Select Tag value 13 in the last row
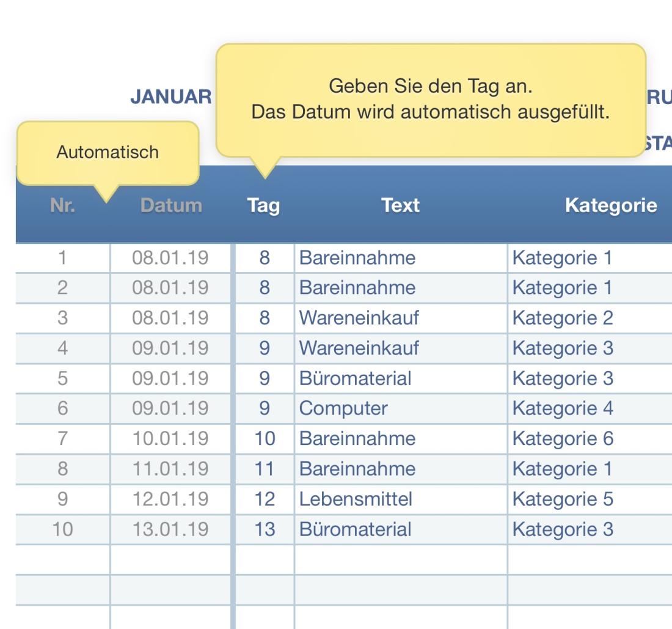Image resolution: width=672 pixels, height=629 pixels. (264, 529)
